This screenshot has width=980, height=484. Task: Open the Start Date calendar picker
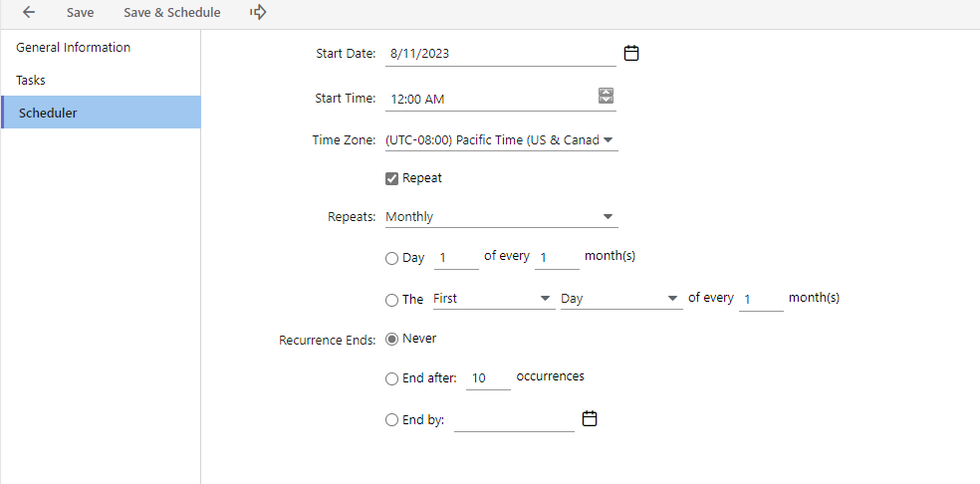(631, 53)
